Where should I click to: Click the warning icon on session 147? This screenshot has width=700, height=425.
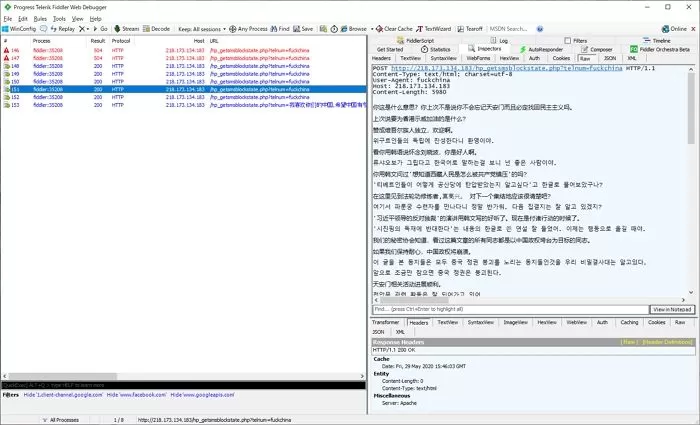[x=6, y=58]
